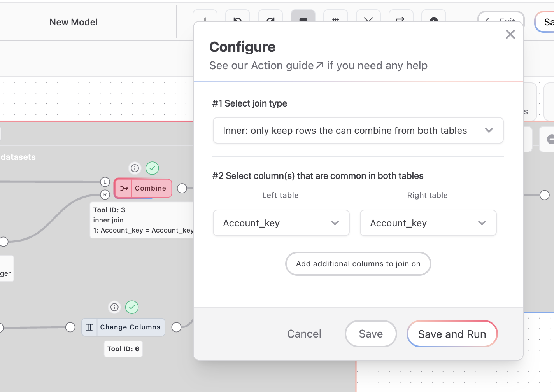Click green checkmark above Change Columns

click(132, 307)
